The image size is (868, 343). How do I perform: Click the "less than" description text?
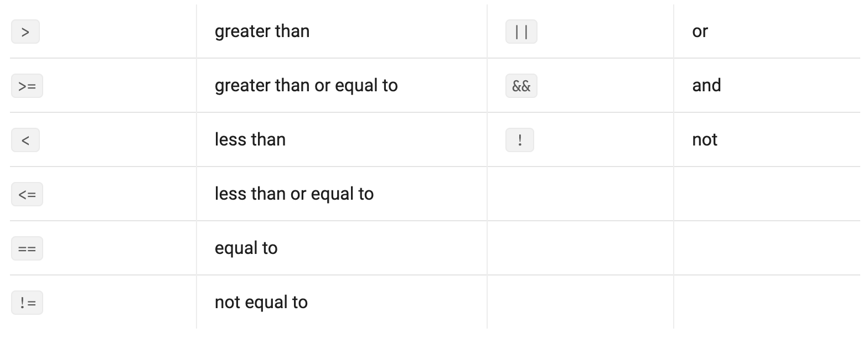250,139
